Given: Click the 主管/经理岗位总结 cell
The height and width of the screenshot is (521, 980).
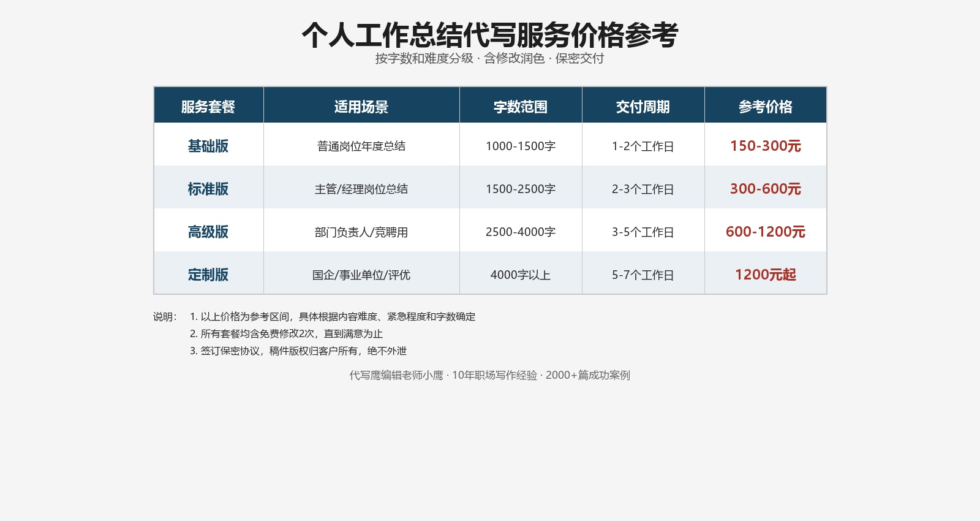Looking at the screenshot, I should click(x=361, y=188).
